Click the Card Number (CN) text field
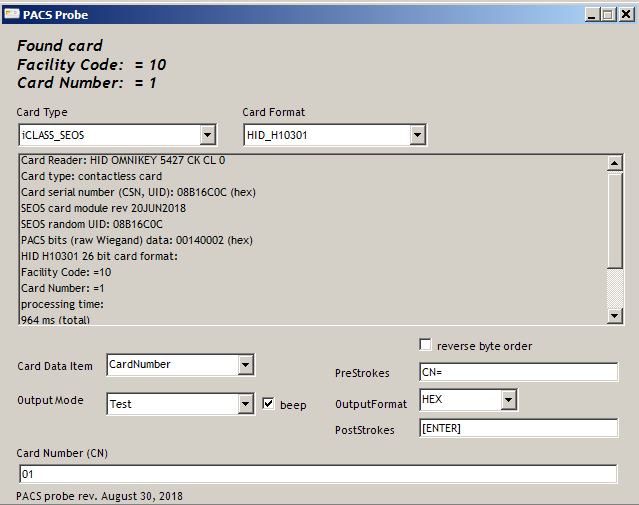The height and width of the screenshot is (505, 639). (x=317, y=474)
